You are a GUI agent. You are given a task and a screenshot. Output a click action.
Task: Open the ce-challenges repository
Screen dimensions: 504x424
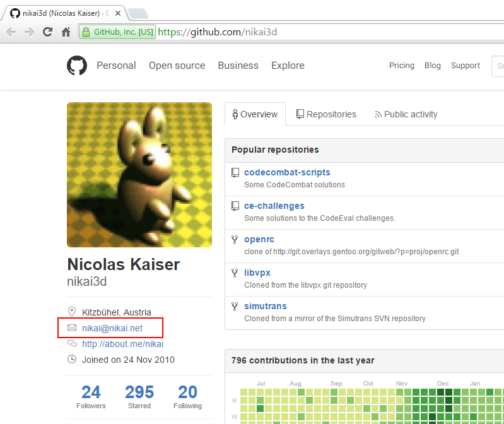(274, 206)
